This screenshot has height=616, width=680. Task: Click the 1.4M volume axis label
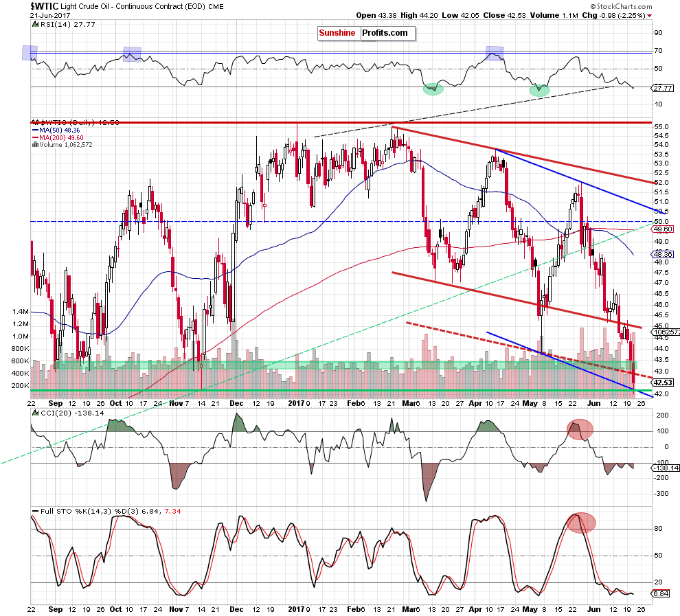click(21, 311)
